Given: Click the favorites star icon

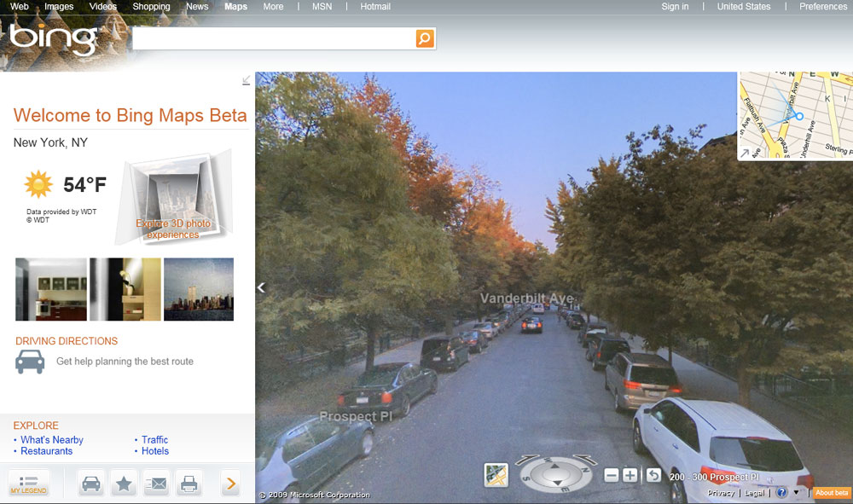Looking at the screenshot, I should pyautogui.click(x=124, y=484).
